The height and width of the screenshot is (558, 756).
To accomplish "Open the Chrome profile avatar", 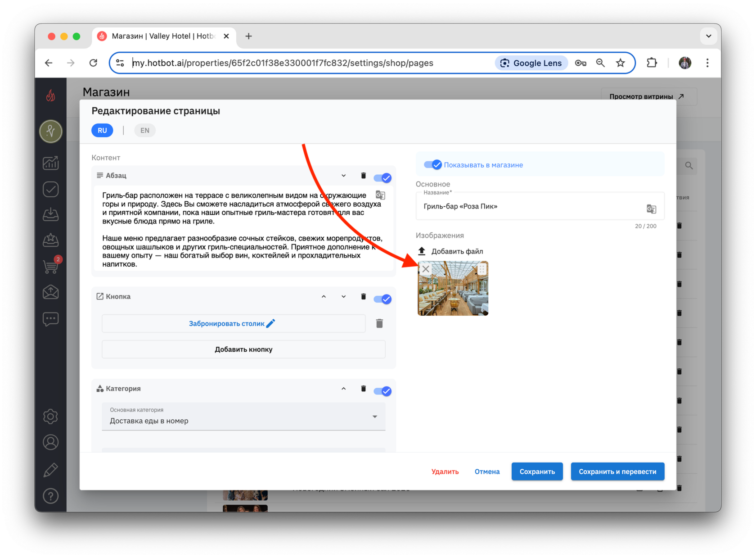I will (x=684, y=63).
